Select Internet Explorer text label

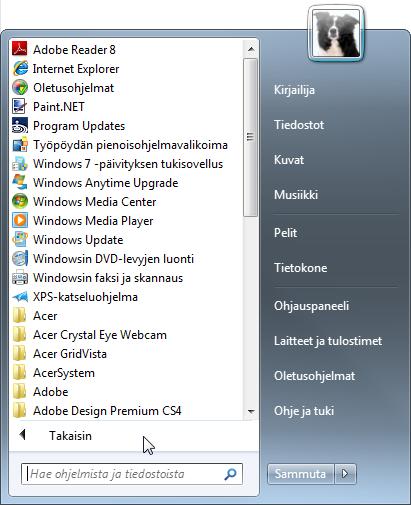click(76, 69)
